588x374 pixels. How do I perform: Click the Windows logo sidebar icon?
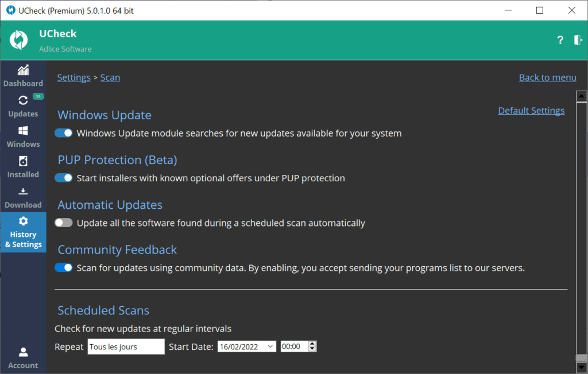point(23,131)
